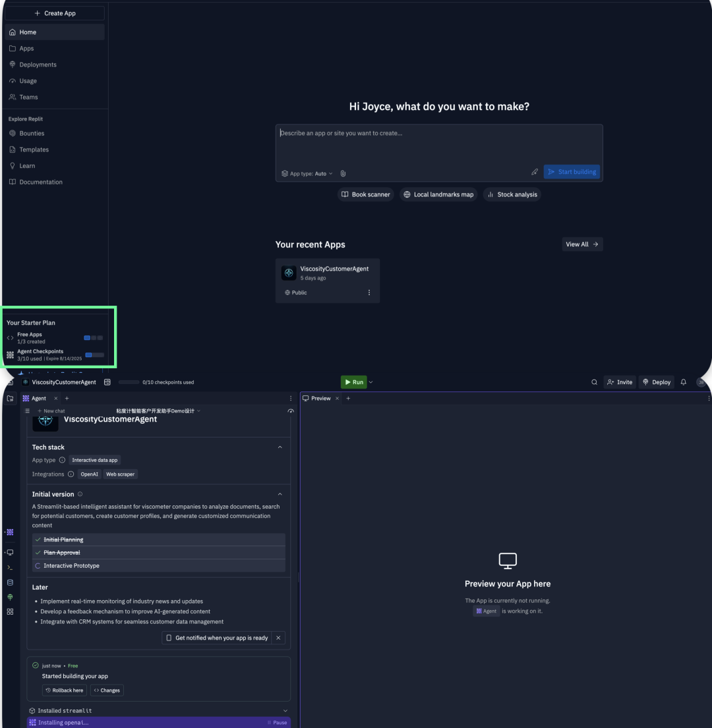Open the Teams page

[x=55, y=97]
